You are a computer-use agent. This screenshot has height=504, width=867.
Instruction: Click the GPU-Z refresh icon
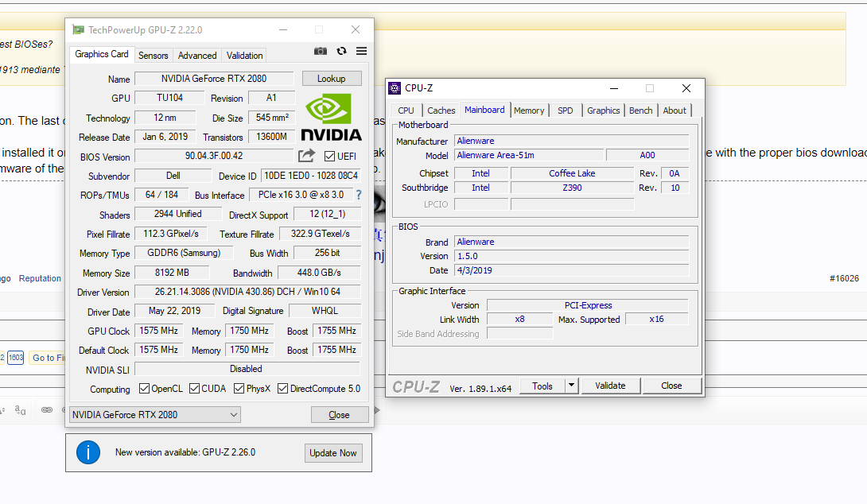tap(342, 51)
